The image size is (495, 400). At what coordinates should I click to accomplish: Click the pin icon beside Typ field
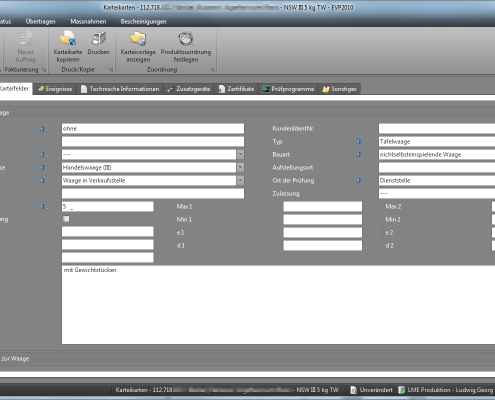[359, 142]
